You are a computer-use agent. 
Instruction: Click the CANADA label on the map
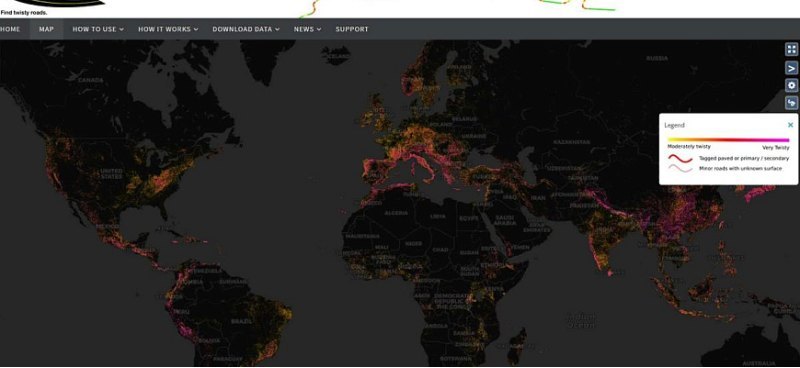coord(91,80)
